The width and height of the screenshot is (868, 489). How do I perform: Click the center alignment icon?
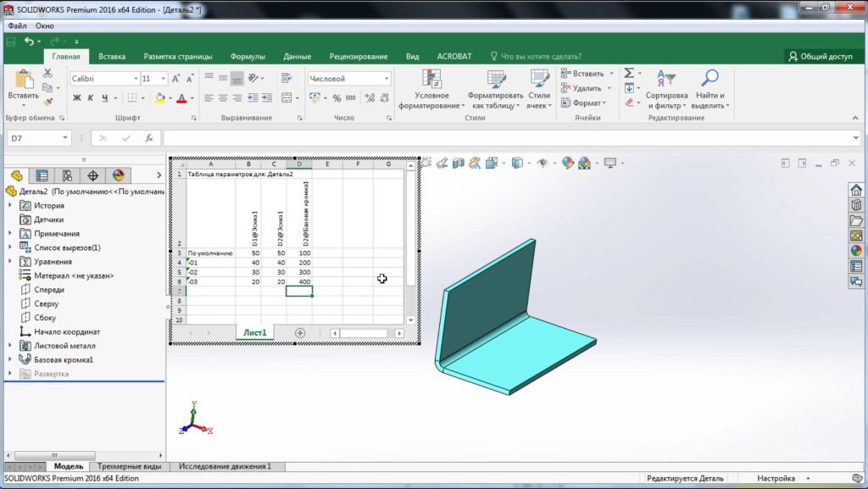(223, 98)
